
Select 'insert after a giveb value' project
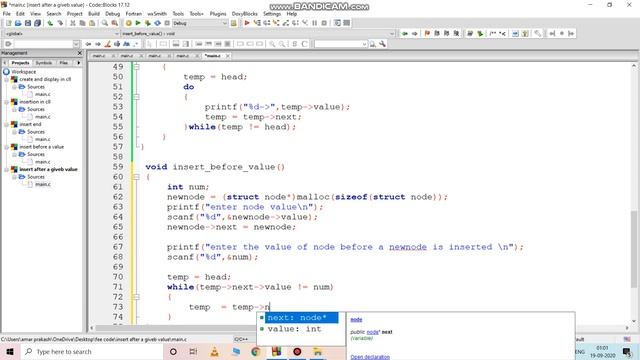point(48,169)
